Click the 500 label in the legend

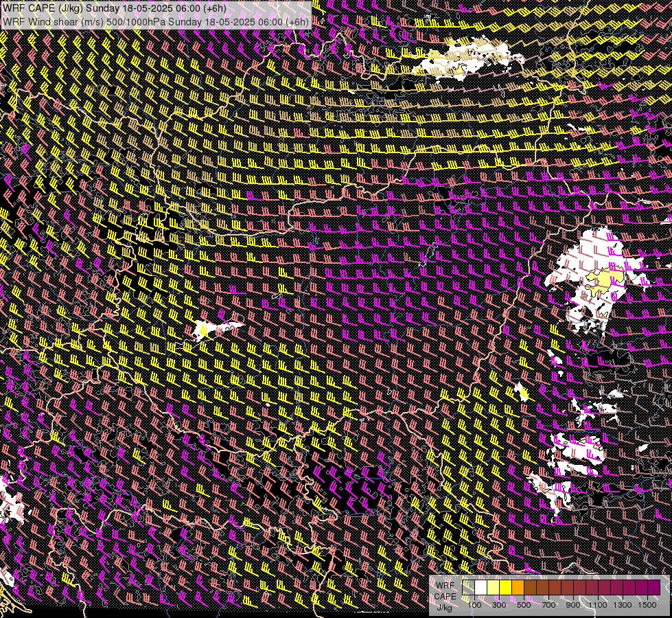pyautogui.click(x=524, y=605)
